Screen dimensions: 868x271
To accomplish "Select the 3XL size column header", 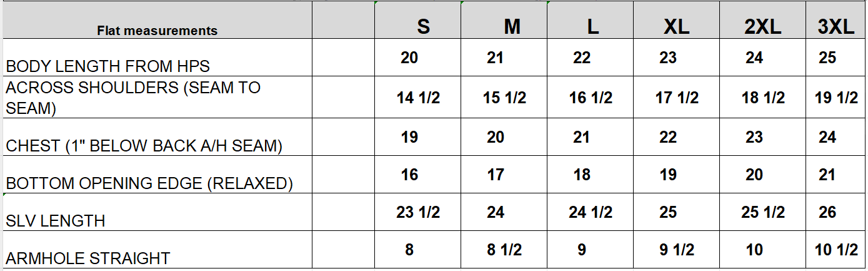I will [836, 26].
